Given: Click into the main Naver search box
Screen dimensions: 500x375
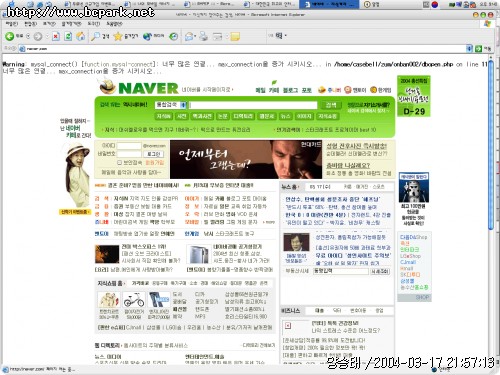Looking at the screenshot, I should pos(253,105).
